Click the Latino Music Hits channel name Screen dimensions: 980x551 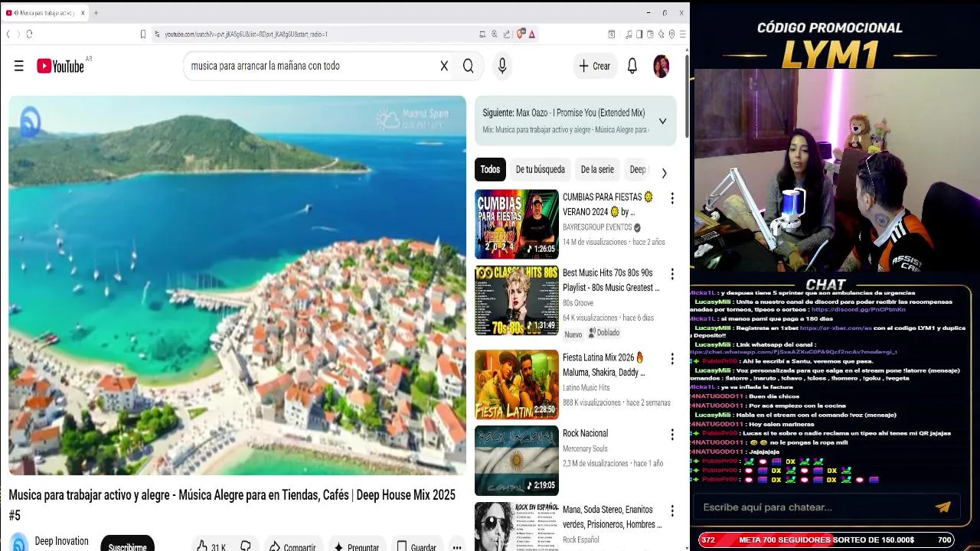click(586, 387)
